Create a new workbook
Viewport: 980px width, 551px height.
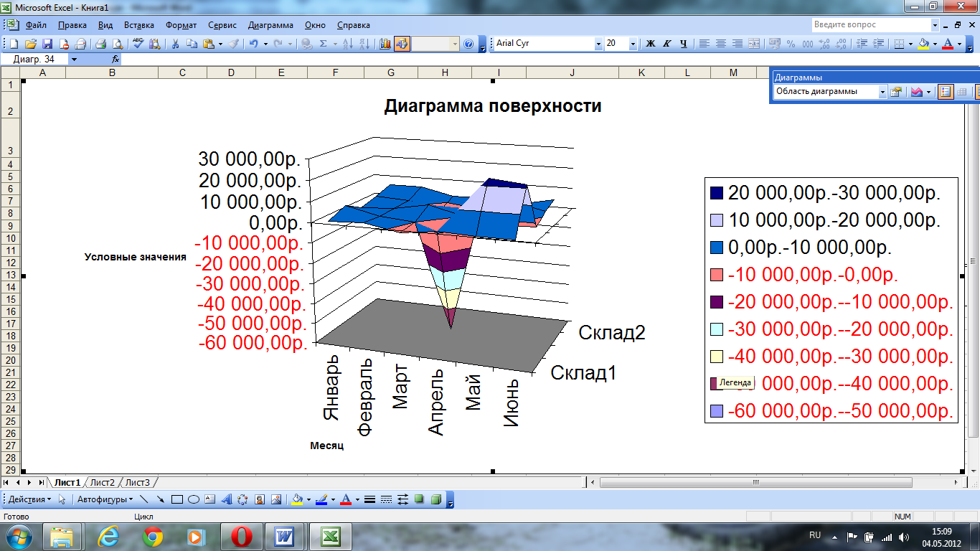coord(14,44)
